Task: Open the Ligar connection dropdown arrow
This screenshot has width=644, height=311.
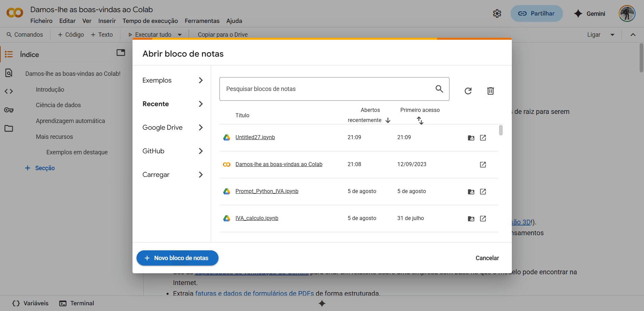Action: tap(612, 35)
